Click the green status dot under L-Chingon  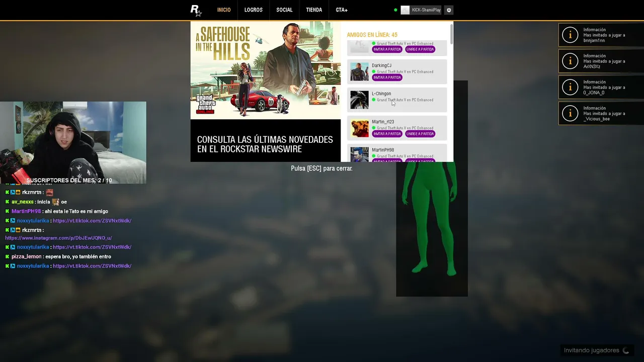click(x=374, y=100)
